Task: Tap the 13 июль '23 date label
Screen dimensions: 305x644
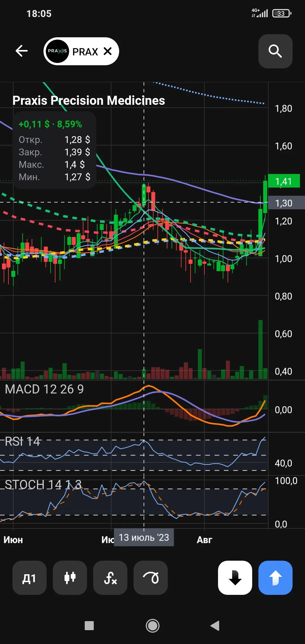Action: 144,537
